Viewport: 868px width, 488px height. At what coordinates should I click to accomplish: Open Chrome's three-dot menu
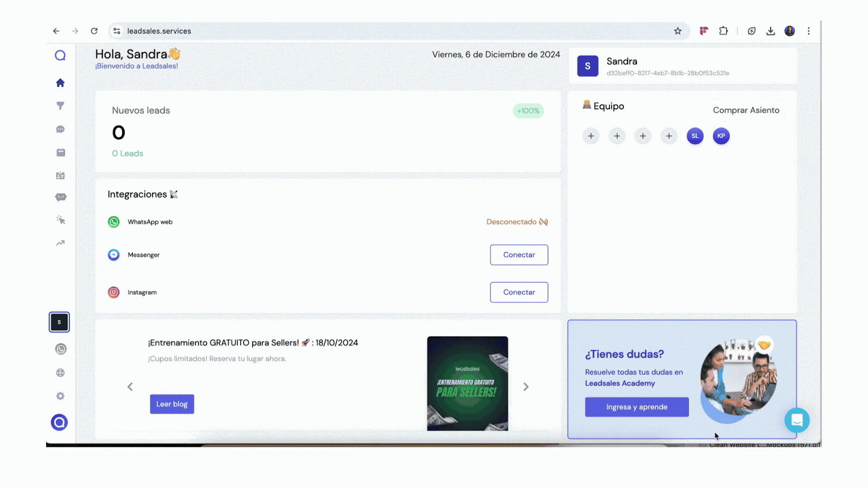[808, 31]
